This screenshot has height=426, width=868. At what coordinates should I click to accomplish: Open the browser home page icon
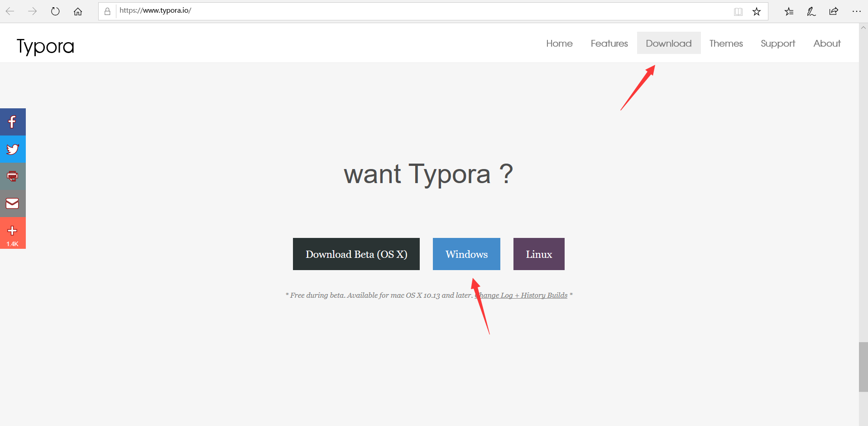coord(78,11)
